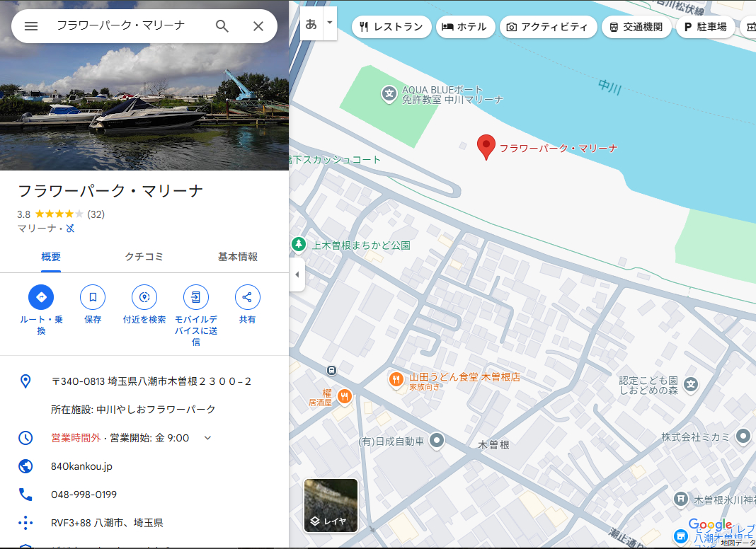The width and height of the screenshot is (756, 549).
Task: Select the レストラン filter chip
Action: 391,27
